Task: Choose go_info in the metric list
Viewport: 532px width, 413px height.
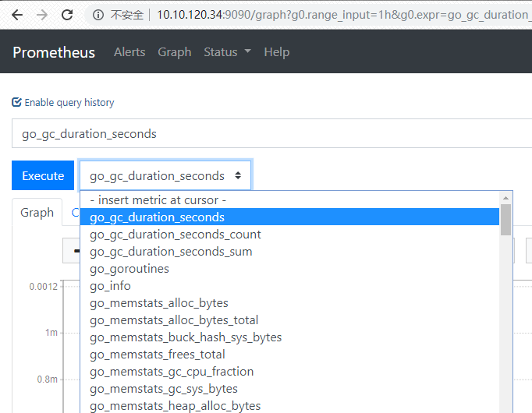Action: (111, 286)
